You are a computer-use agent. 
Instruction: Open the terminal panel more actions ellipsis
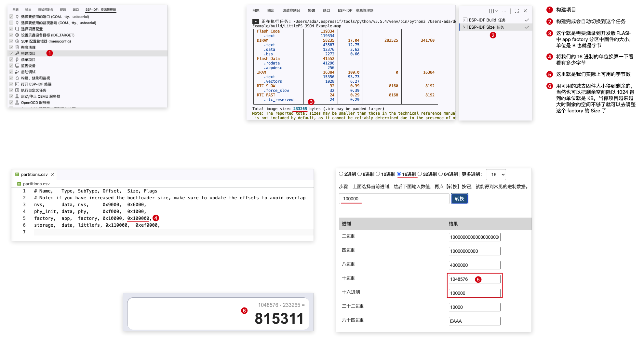pyautogui.click(x=504, y=11)
